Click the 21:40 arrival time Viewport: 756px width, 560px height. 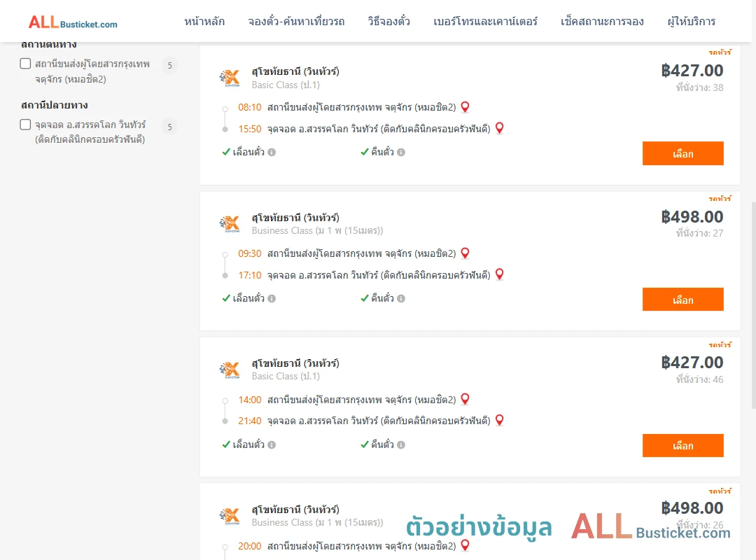point(250,421)
